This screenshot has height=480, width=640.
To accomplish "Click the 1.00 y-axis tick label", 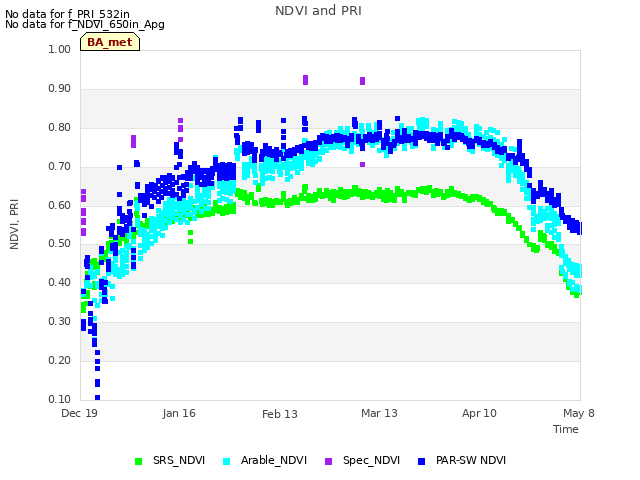I will pos(60,49).
